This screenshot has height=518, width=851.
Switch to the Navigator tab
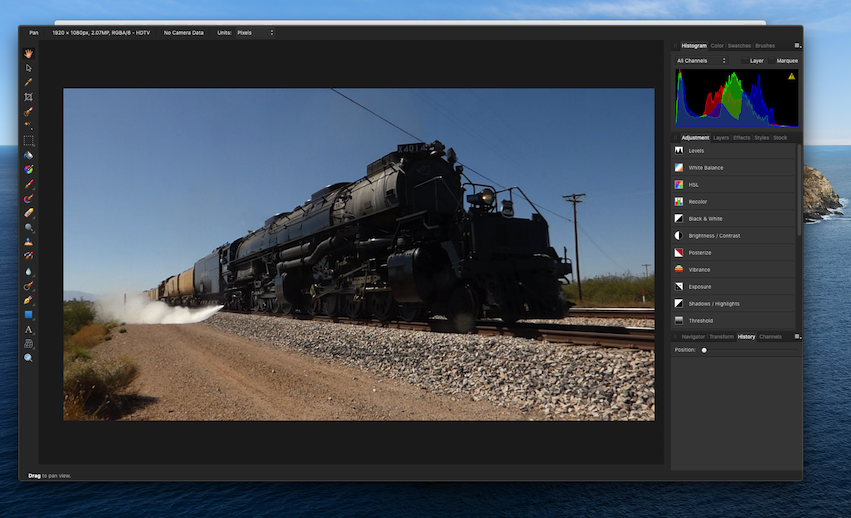click(x=693, y=337)
